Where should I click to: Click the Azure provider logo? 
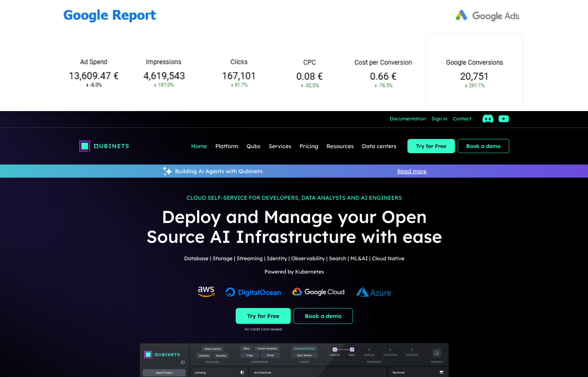pos(374,292)
